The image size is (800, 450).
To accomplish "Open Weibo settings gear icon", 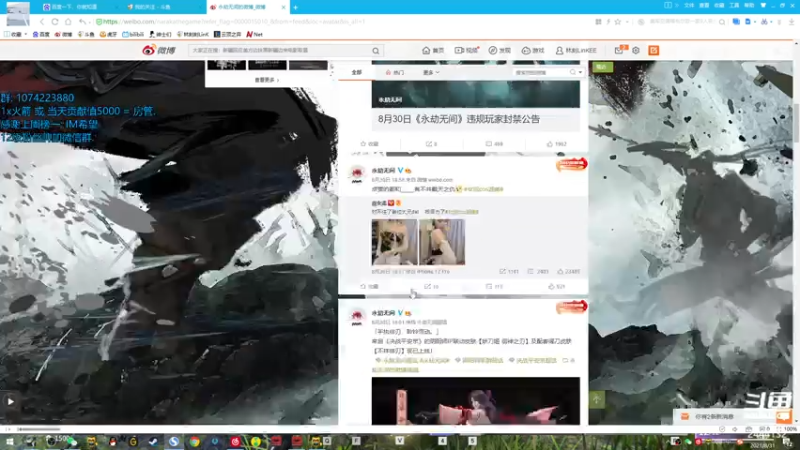I will (x=636, y=51).
